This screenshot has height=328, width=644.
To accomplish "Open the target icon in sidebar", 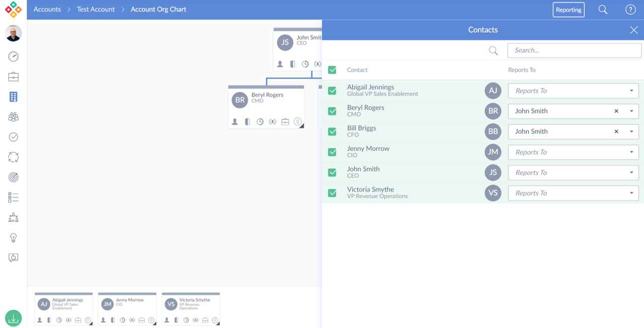I will point(14,177).
